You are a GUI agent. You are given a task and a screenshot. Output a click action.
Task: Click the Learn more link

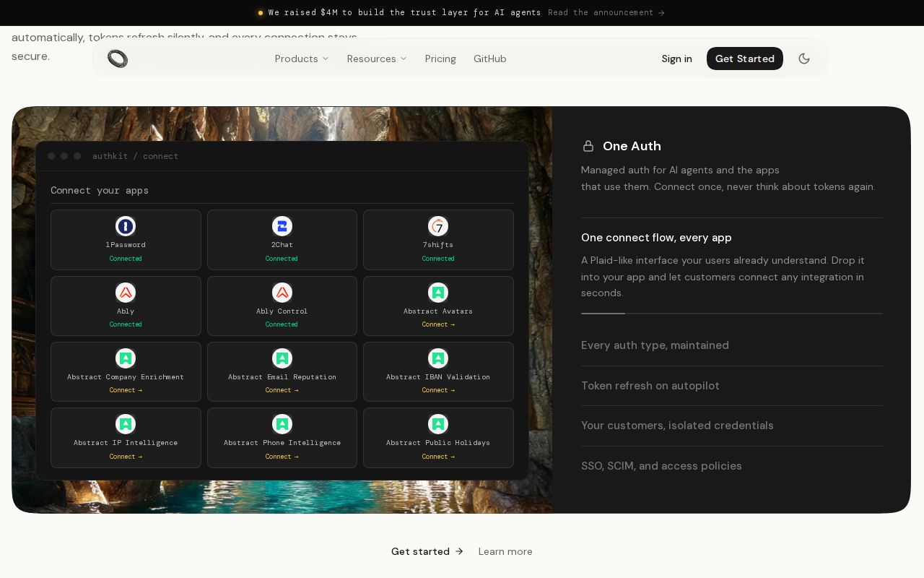[505, 551]
